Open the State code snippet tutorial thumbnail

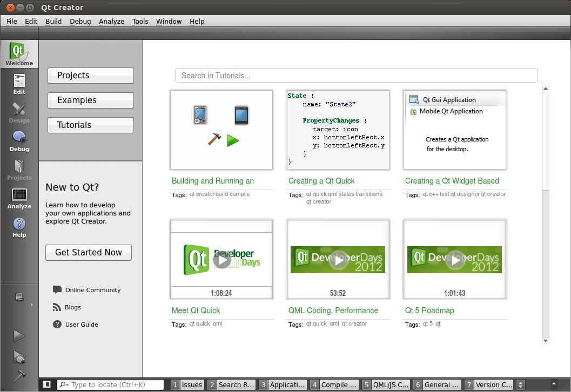pos(338,130)
